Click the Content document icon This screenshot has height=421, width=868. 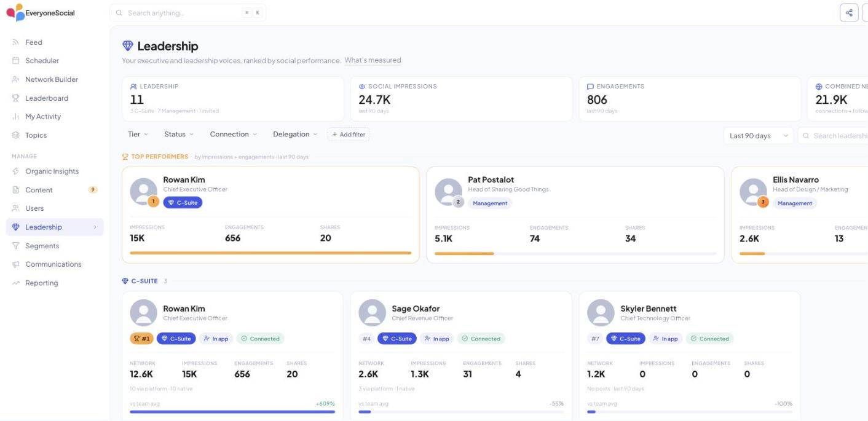click(16, 190)
